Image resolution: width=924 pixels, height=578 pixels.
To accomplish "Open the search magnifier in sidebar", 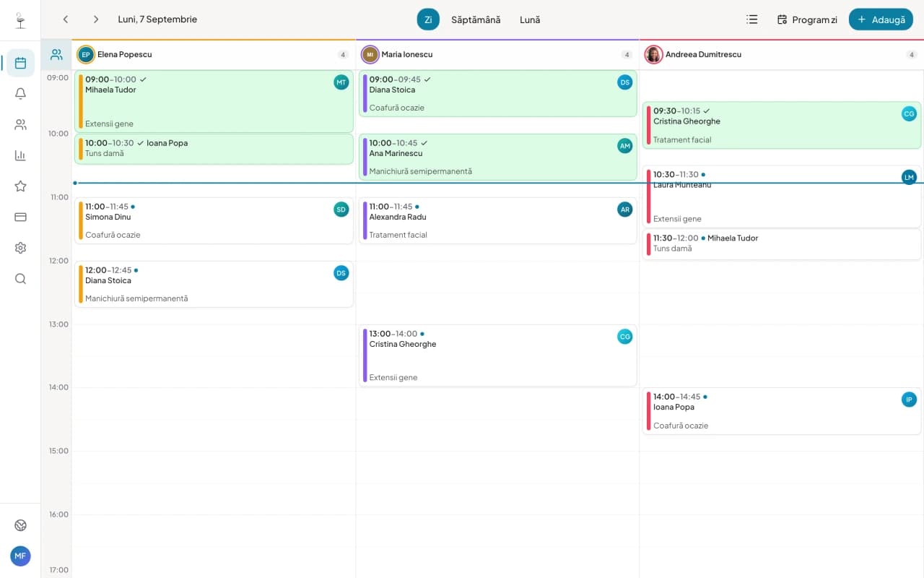I will [20, 279].
